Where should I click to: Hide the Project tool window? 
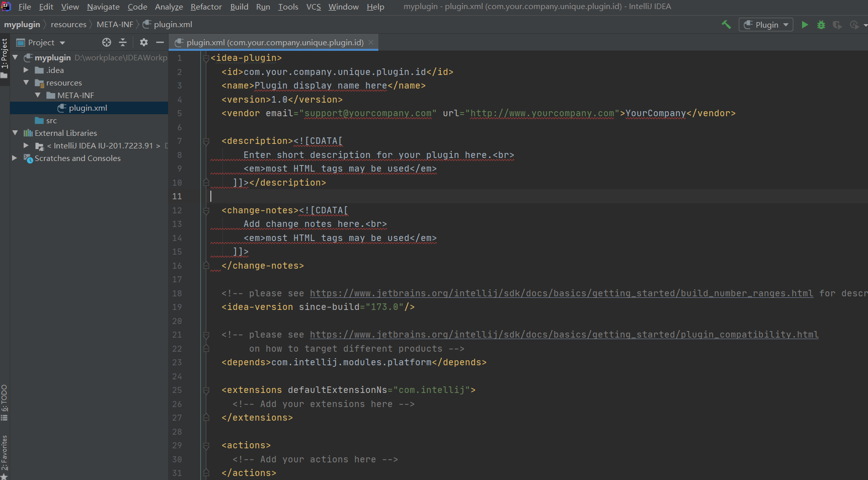pos(160,42)
